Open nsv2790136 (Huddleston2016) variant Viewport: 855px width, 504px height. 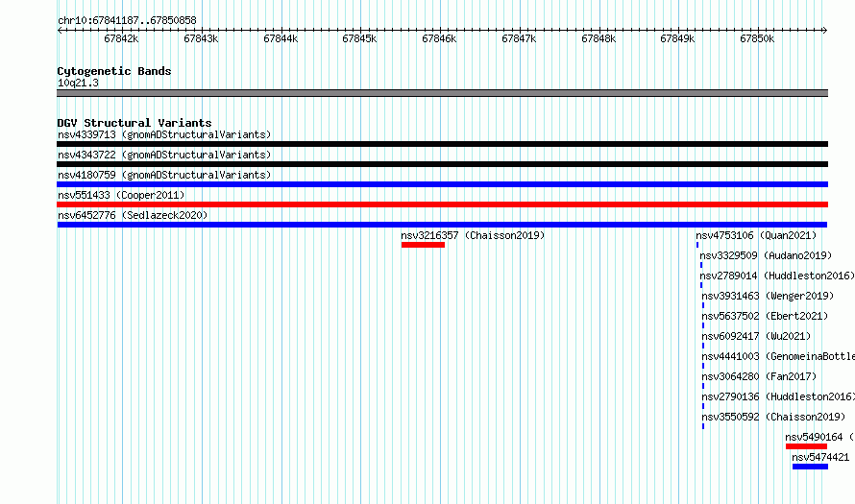click(x=778, y=396)
